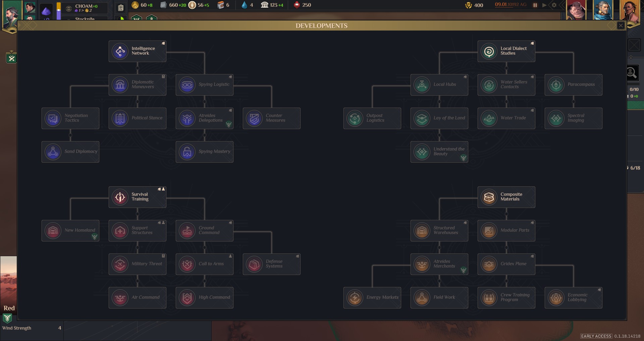Select the Local Dialect Studies icon

489,51
